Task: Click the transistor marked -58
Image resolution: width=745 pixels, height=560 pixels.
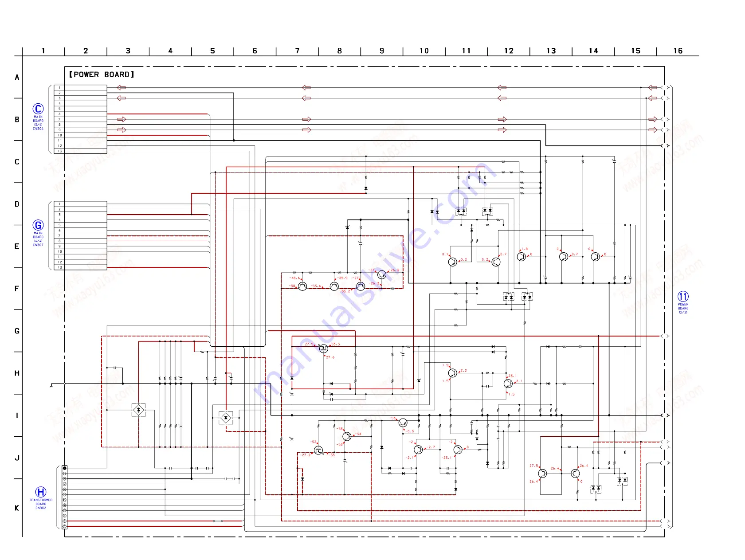Action: [x=302, y=286]
